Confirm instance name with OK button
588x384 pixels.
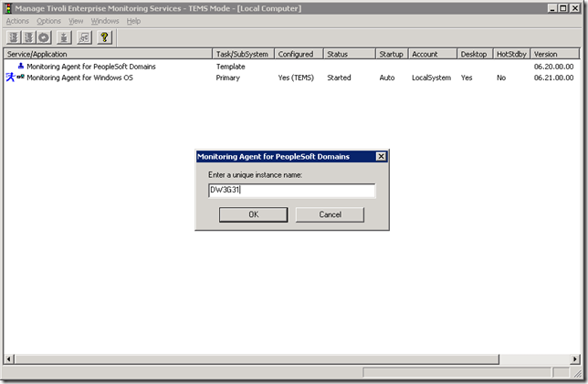pos(254,214)
